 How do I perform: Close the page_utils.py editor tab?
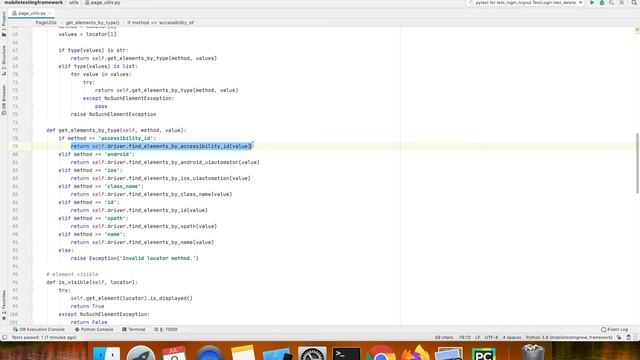click(50, 13)
